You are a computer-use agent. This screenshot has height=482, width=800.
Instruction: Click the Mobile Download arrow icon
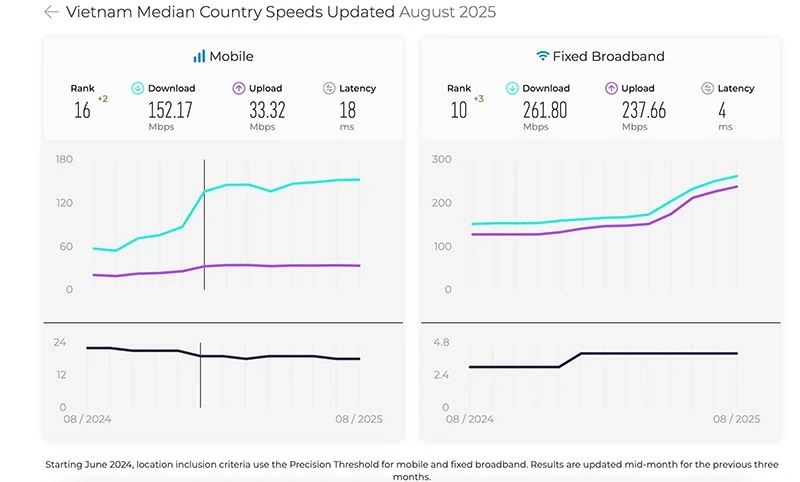pyautogui.click(x=138, y=88)
